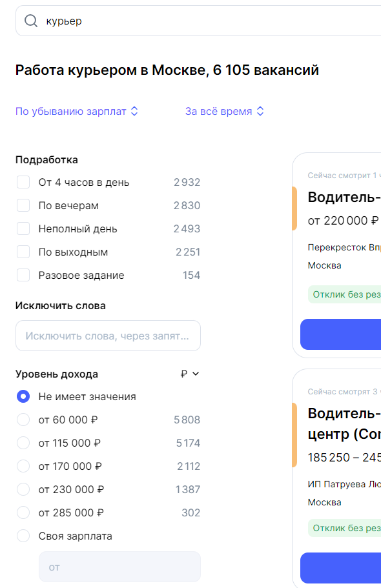Enable the По вечерам filter checkbox
Viewport: 381px width, 588px height.
click(23, 205)
